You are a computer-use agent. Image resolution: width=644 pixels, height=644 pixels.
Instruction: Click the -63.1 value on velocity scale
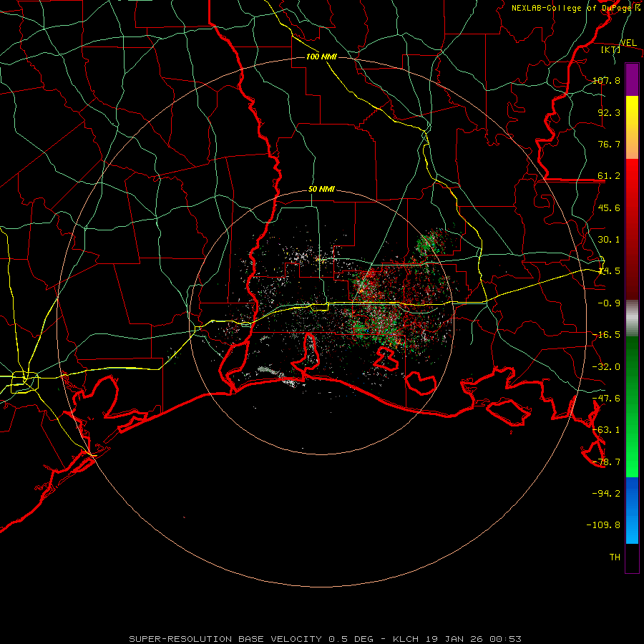[606, 429]
